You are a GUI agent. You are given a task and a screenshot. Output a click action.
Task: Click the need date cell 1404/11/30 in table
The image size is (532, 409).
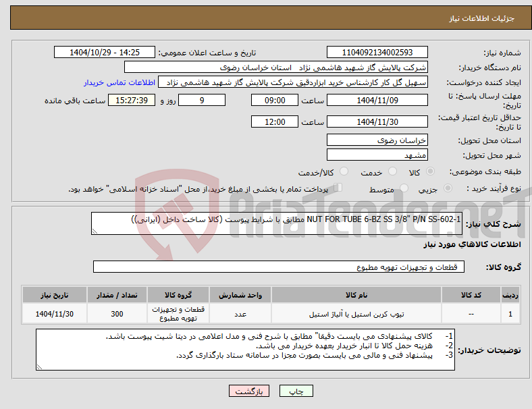tap(55, 314)
